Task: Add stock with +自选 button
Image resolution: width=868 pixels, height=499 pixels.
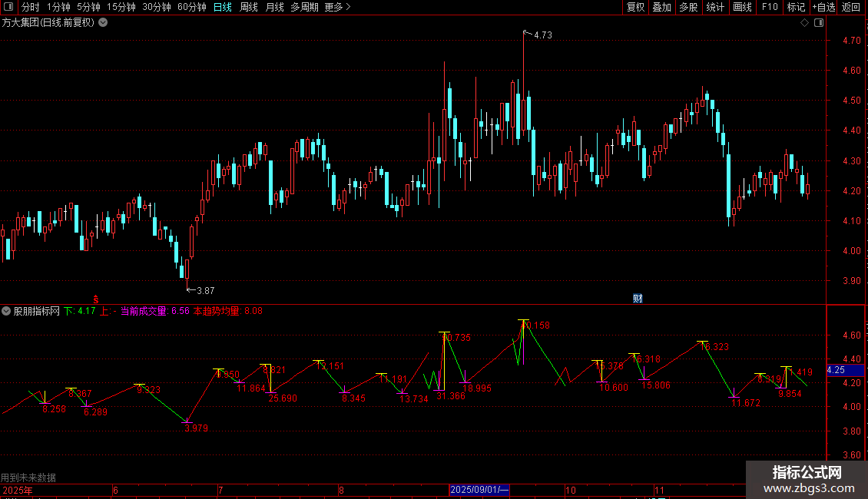Action: click(x=823, y=7)
